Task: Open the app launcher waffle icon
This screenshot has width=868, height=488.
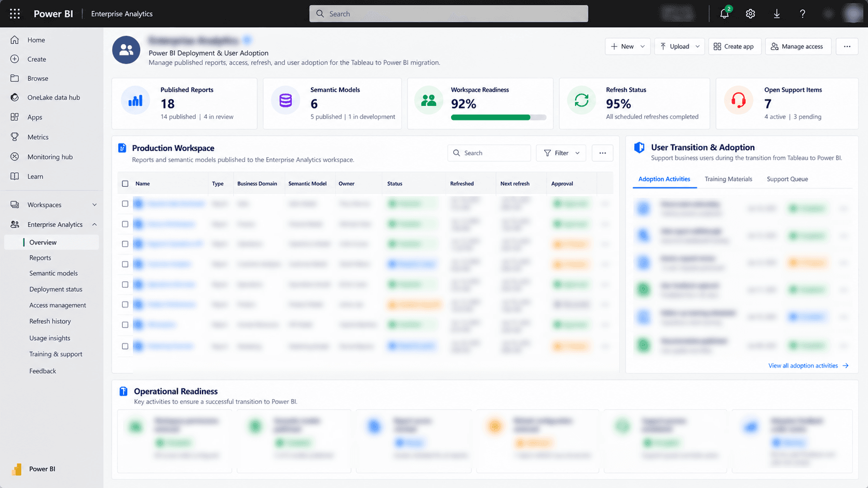Action: pos(15,13)
